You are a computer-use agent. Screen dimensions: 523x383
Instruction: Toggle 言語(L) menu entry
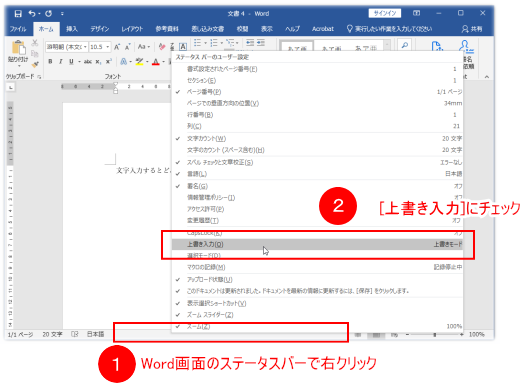click(x=317, y=174)
